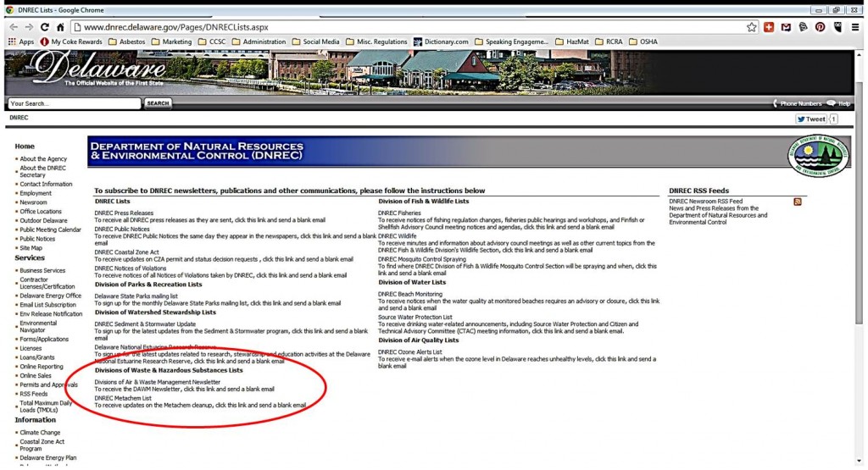Click the Delaware logo banner
The height and width of the screenshot is (470, 868).
pos(100,69)
